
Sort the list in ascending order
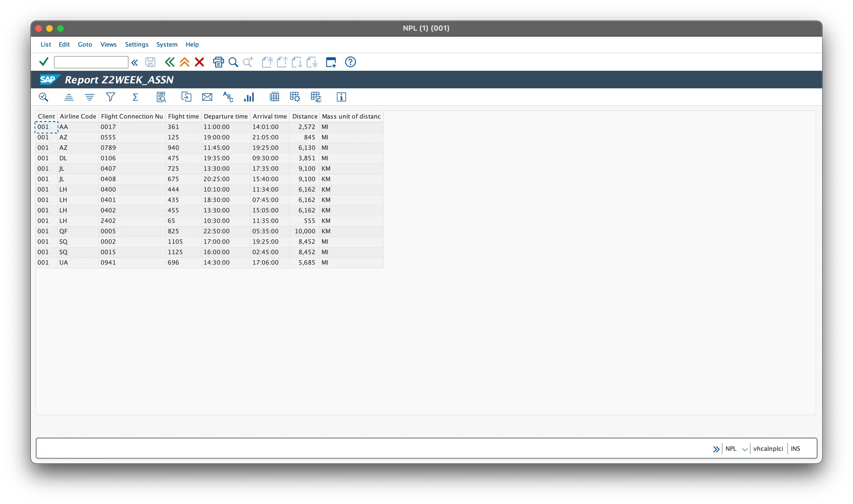[69, 97]
